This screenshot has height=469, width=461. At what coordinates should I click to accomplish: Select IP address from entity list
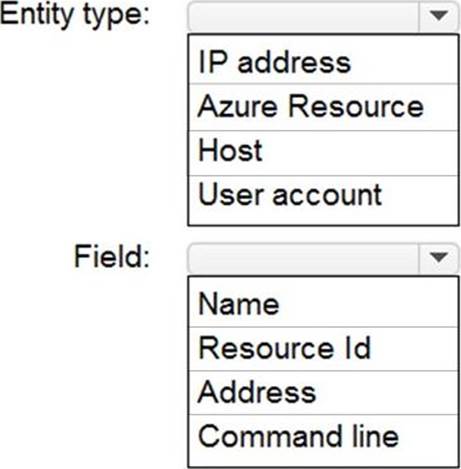point(323,60)
